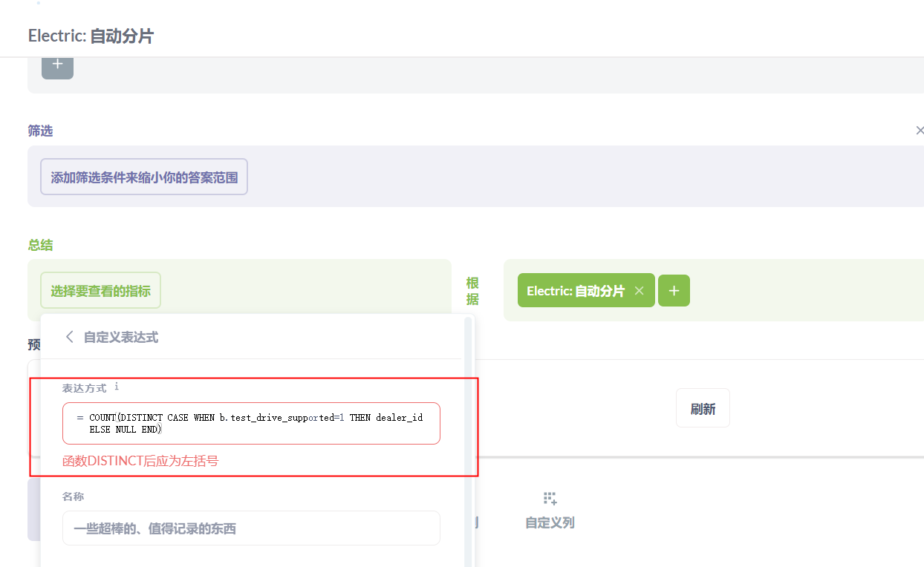924x567 pixels.
Task: Click the 总结 section label
Action: pyautogui.click(x=40, y=245)
